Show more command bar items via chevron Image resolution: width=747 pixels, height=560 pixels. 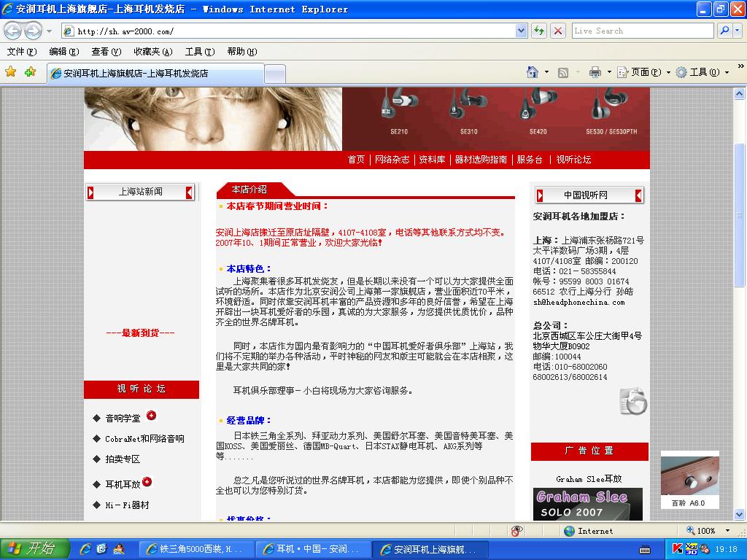740,66
